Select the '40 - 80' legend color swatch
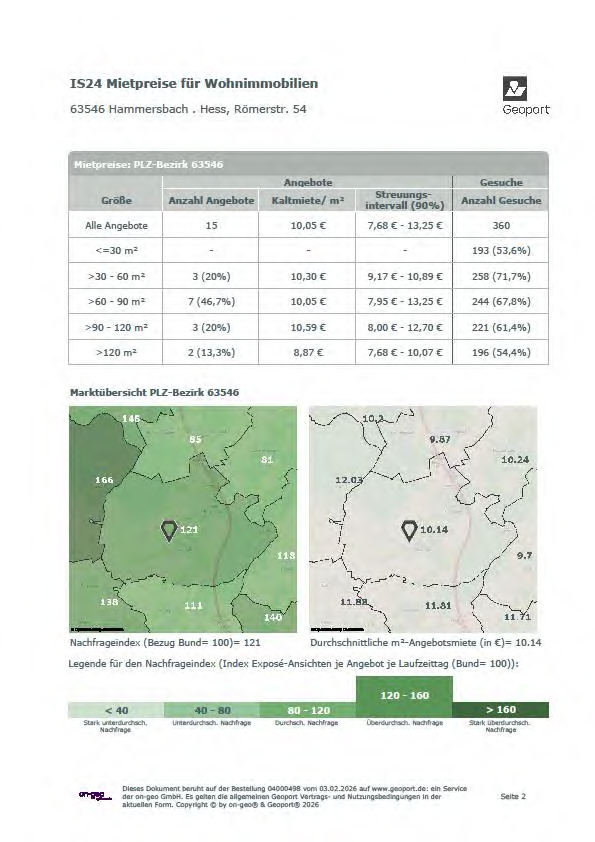The width and height of the screenshot is (595, 842). click(212, 710)
